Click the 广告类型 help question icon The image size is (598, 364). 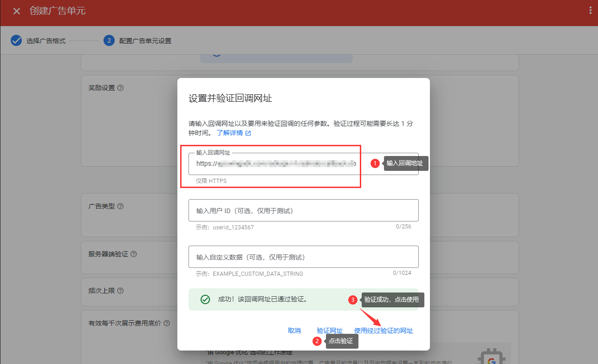pyautogui.click(x=121, y=206)
